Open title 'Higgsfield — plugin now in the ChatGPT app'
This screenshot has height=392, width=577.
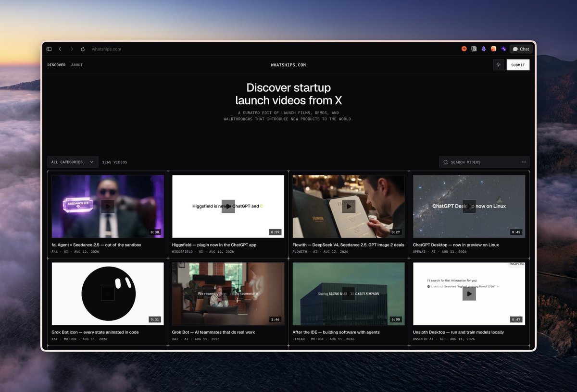[x=214, y=245]
